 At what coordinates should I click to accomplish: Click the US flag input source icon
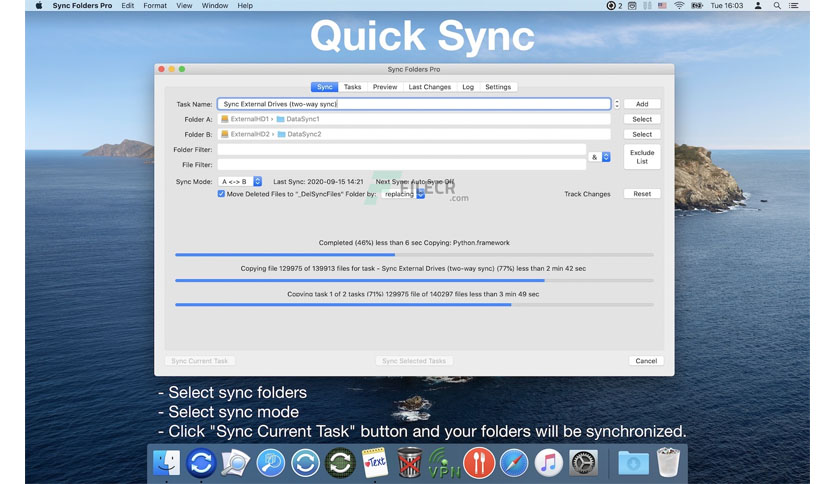coord(662,5)
